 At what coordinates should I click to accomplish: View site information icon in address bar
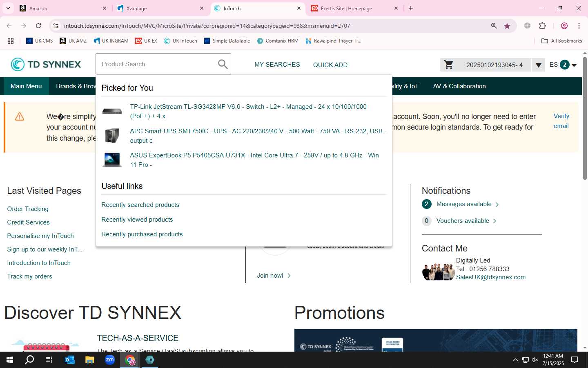[56, 26]
